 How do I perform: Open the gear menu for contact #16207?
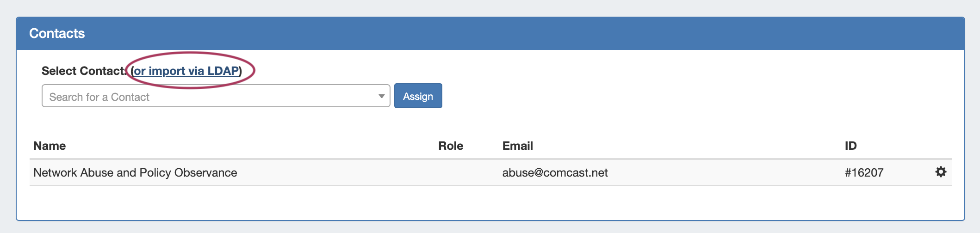pos(941,172)
